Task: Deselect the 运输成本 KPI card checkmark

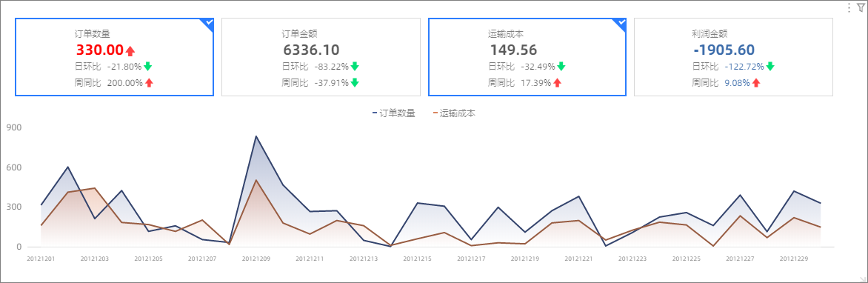Action: point(621,23)
